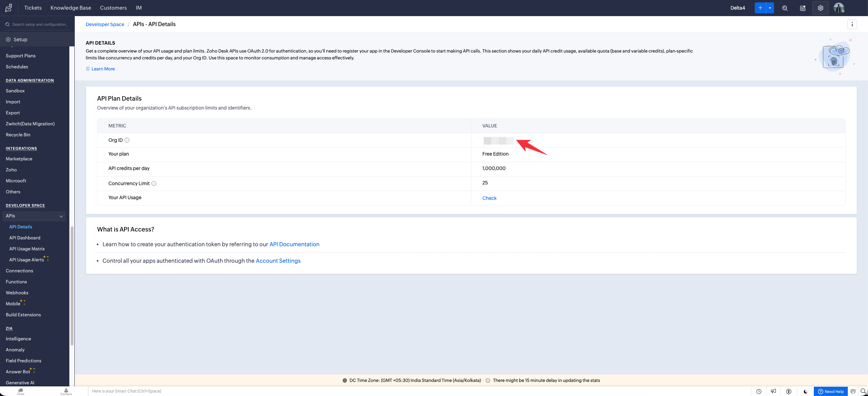Viewport: 868px width, 396px height.
Task: Toggle night mode with the moon icon
Action: (805, 392)
